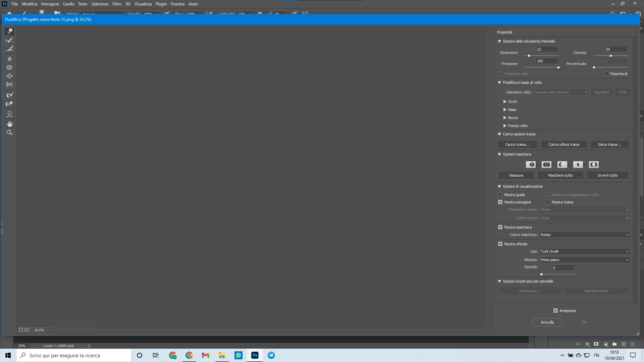Screen dimensions: 644x362
Task: Select the Bloat tool
Action: click(x=9, y=76)
